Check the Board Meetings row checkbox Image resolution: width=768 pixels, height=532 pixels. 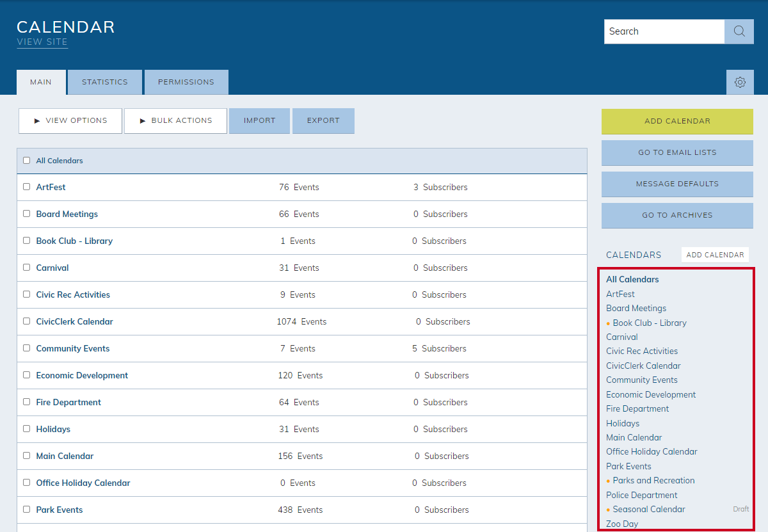(27, 214)
